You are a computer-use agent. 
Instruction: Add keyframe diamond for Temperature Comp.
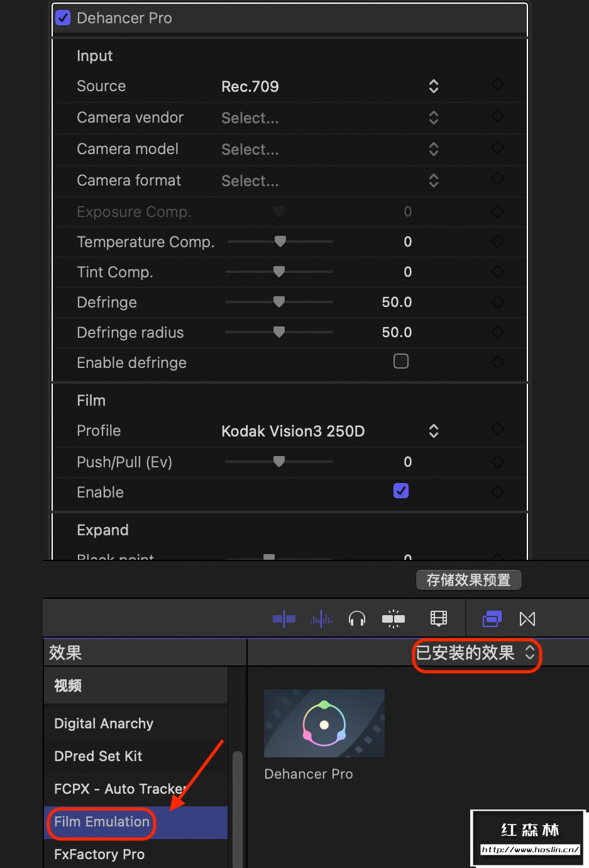[x=498, y=241]
